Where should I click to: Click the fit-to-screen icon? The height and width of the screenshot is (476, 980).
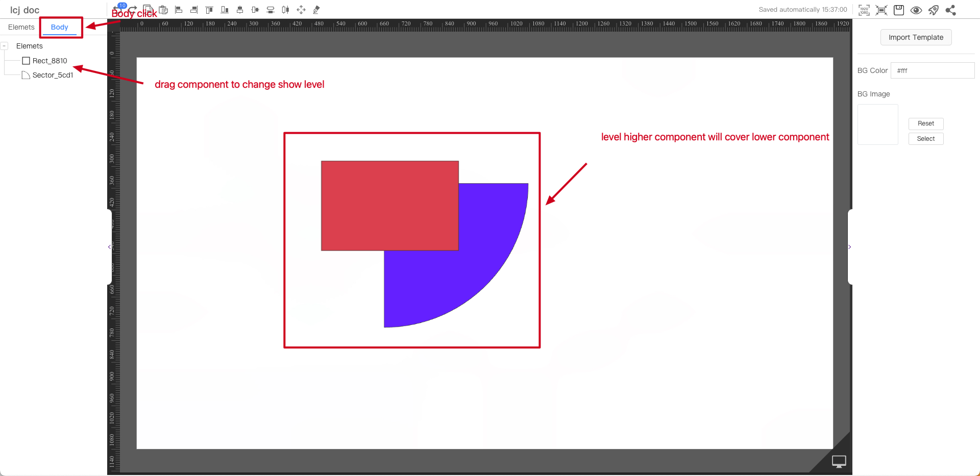pos(881,10)
